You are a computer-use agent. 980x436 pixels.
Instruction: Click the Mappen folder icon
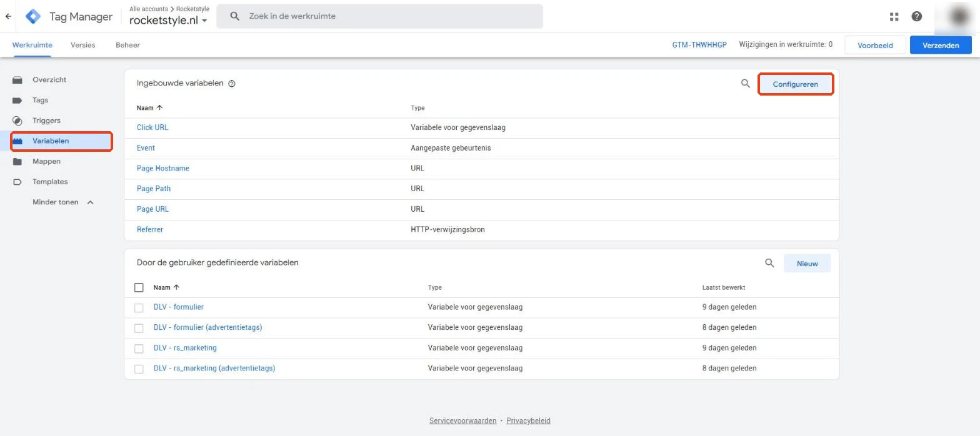tap(17, 161)
